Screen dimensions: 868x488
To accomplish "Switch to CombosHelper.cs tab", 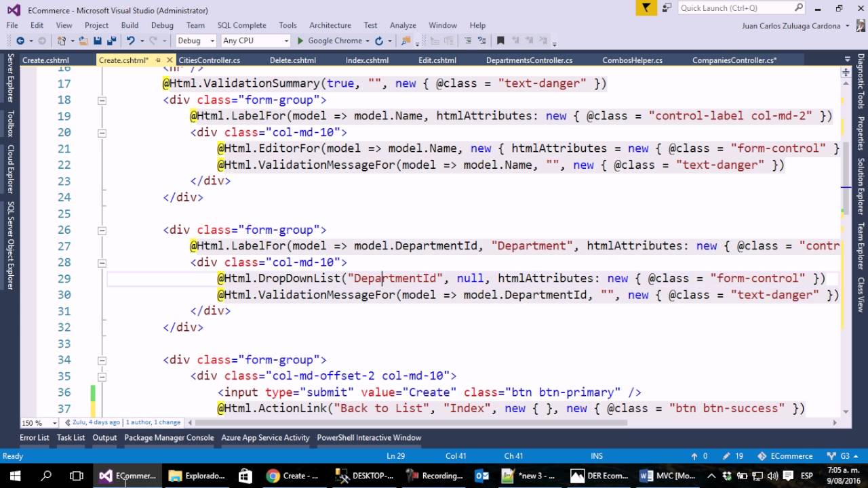I will tap(633, 60).
